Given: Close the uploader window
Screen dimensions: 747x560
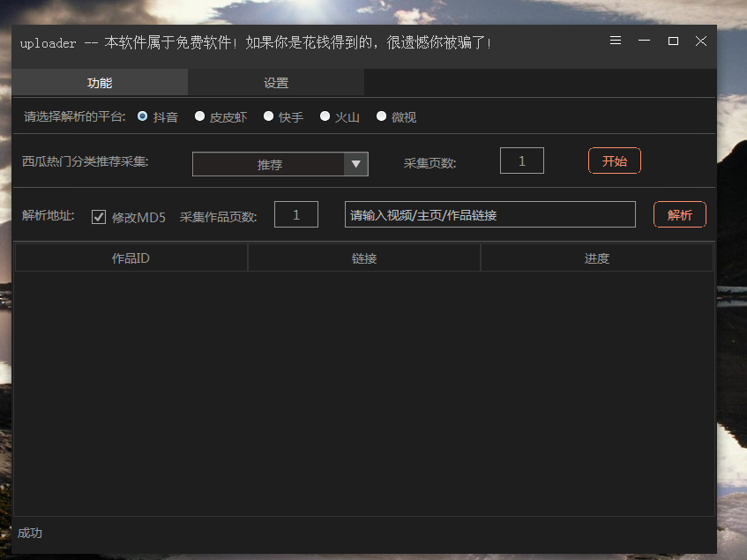Looking at the screenshot, I should [701, 41].
